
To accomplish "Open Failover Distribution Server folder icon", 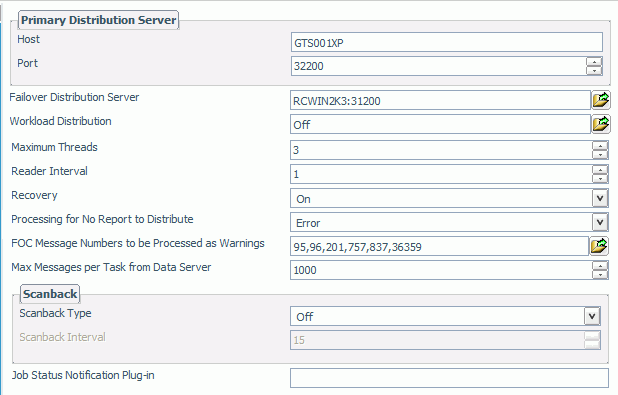I will pyautogui.click(x=601, y=100).
